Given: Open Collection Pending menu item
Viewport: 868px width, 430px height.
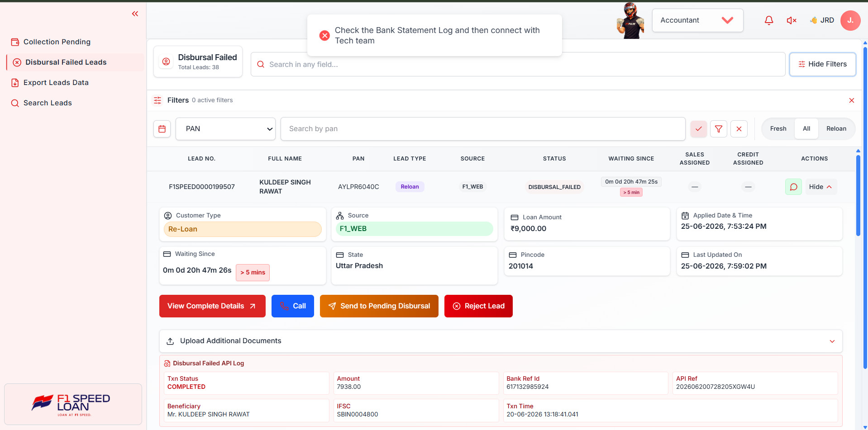Looking at the screenshot, I should [57, 42].
